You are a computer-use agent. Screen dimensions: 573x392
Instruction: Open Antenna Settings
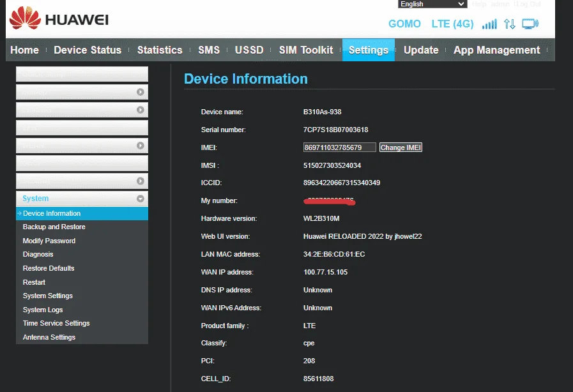(49, 337)
